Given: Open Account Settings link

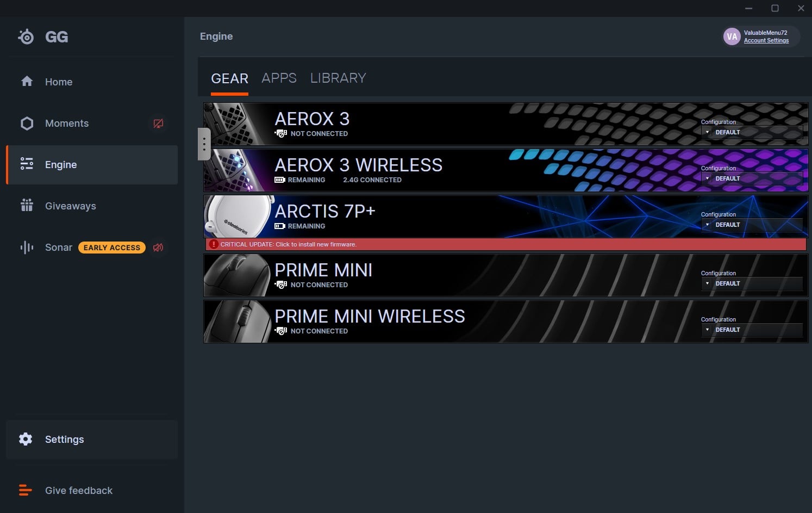Looking at the screenshot, I should pyautogui.click(x=766, y=41).
